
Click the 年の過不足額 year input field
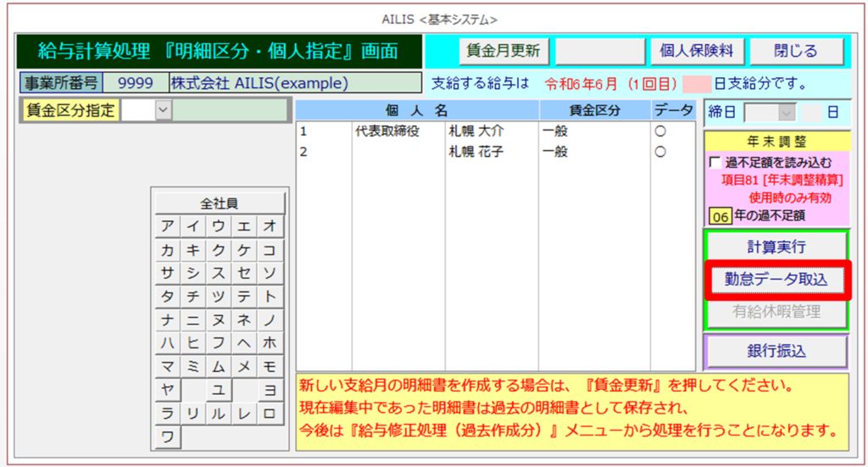click(x=721, y=216)
